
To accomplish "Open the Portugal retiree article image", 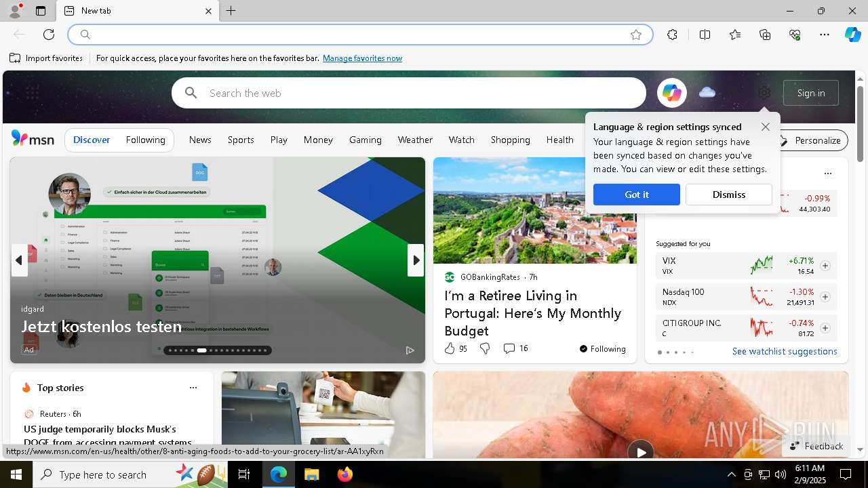I will coord(535,210).
